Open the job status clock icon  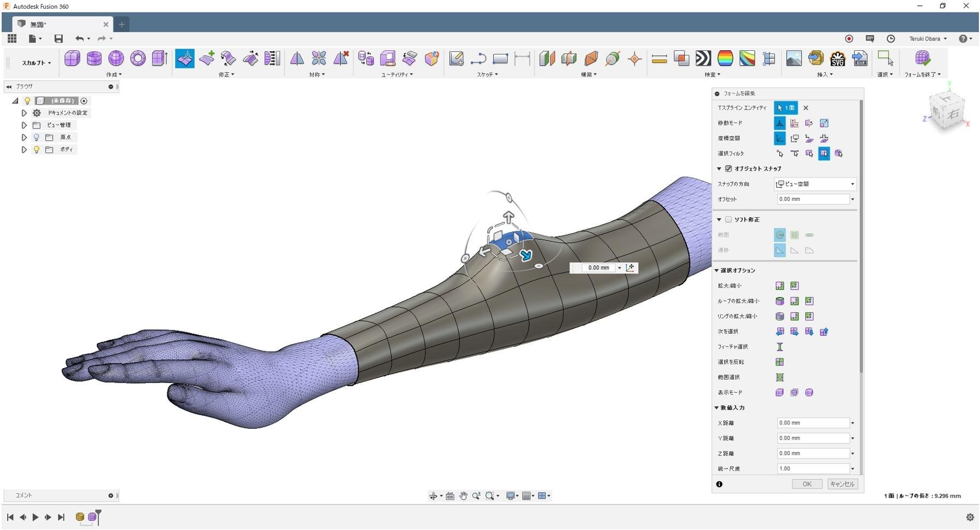pos(890,38)
